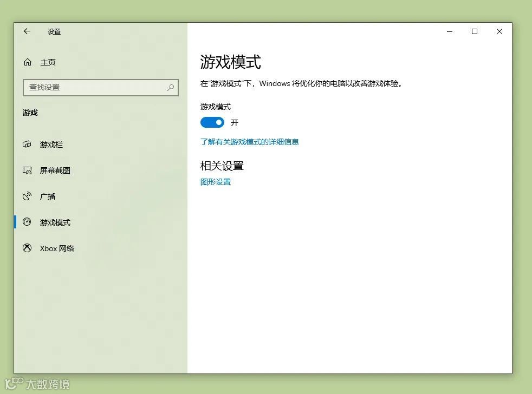Click the search magnifier icon
Image resolution: width=532 pixels, height=394 pixels.
coord(171,88)
